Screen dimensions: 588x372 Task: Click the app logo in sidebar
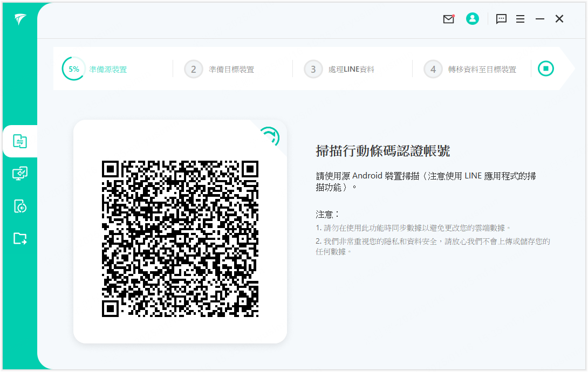[x=20, y=19]
